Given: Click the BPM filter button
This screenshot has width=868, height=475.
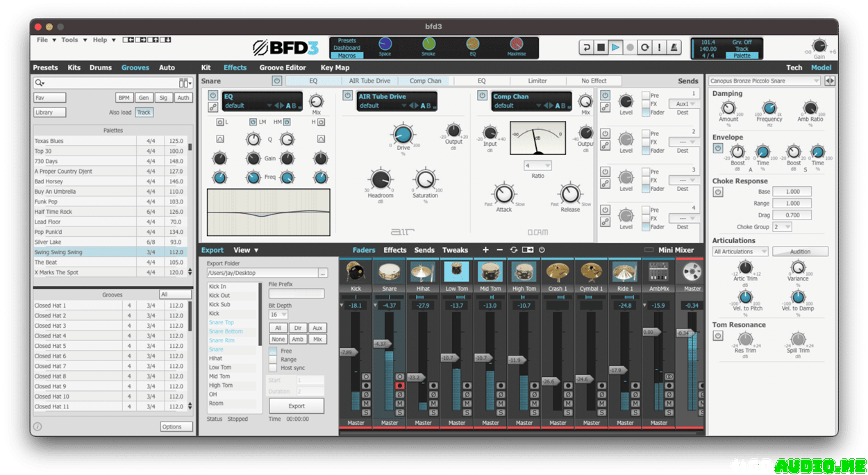Looking at the screenshot, I should point(124,98).
